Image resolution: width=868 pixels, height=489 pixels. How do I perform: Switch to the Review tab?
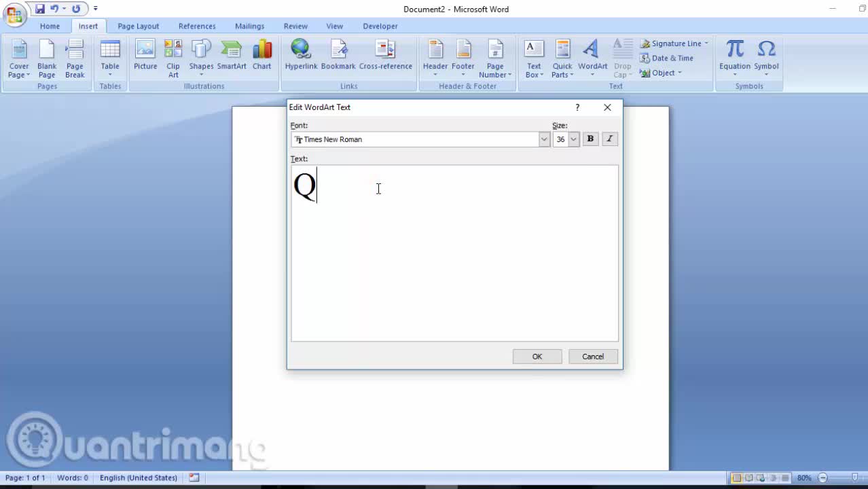pos(295,26)
